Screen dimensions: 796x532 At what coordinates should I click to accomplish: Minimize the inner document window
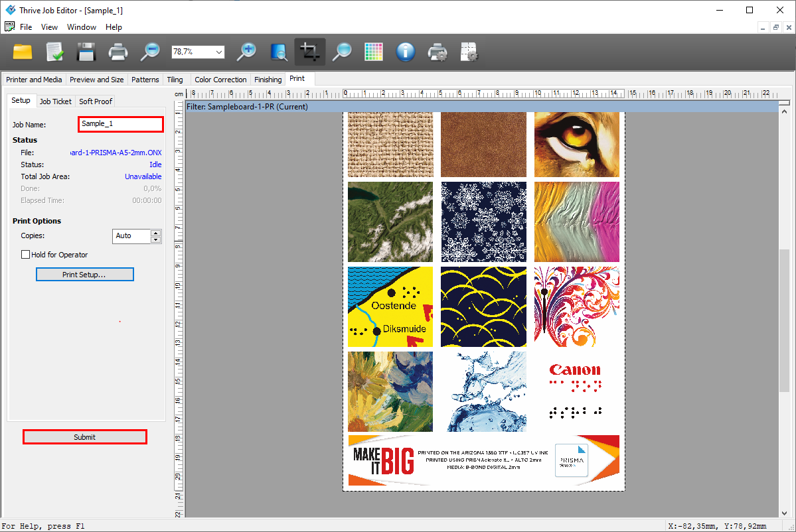763,27
